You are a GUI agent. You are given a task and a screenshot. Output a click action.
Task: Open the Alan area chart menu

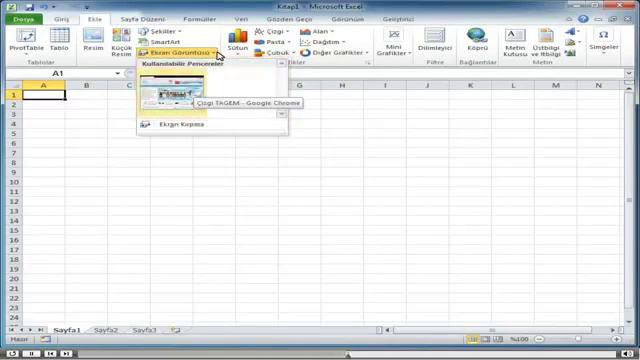317,31
